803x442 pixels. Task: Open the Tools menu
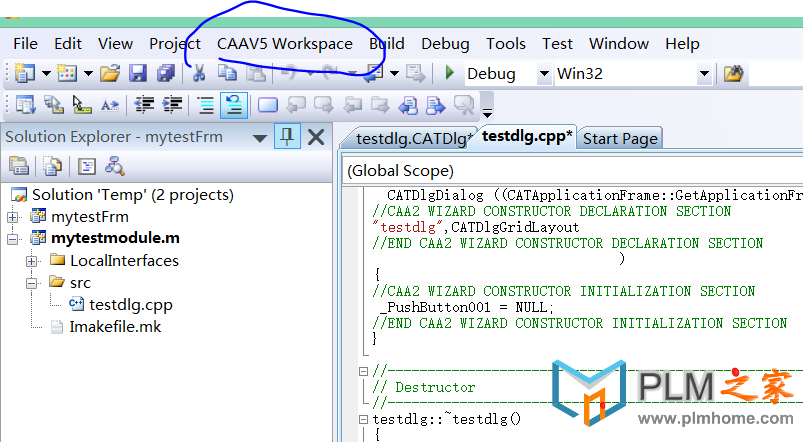506,44
